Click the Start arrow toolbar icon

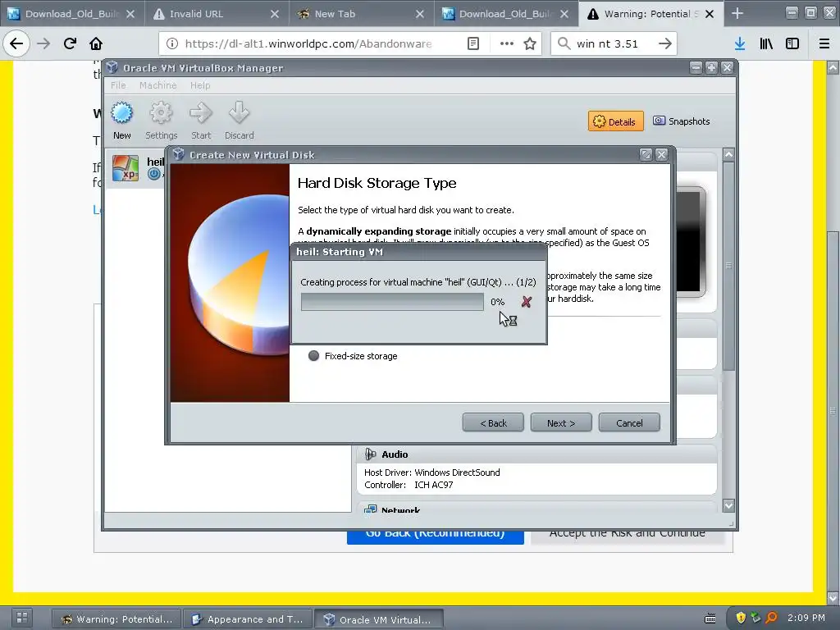click(201, 113)
